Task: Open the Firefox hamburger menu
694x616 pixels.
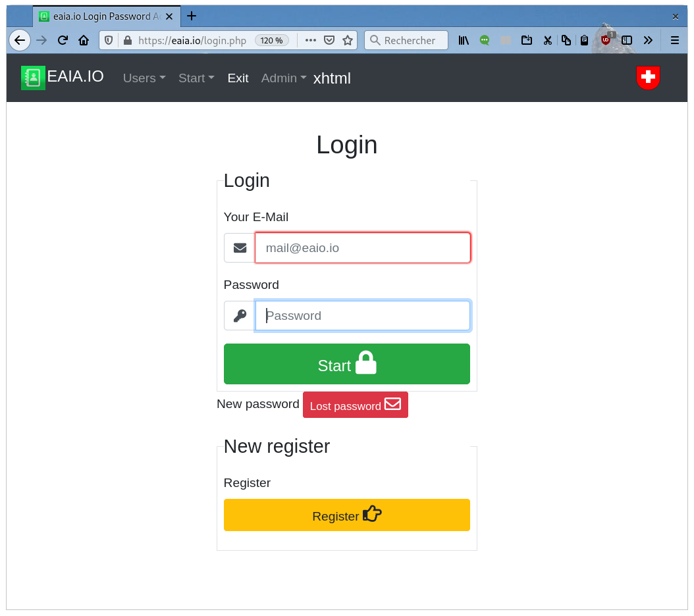Action: click(674, 40)
